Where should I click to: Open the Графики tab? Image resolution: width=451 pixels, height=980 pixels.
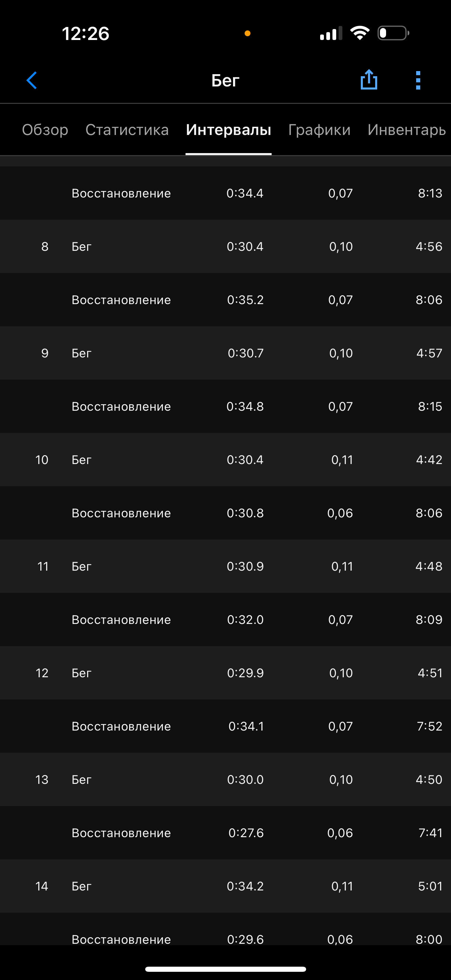tap(319, 130)
